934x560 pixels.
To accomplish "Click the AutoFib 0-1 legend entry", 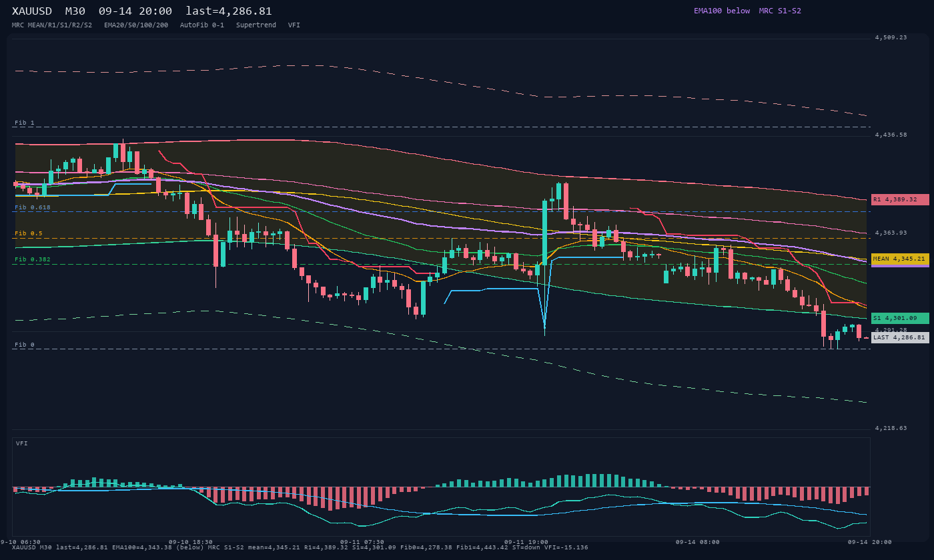I will click(x=202, y=25).
